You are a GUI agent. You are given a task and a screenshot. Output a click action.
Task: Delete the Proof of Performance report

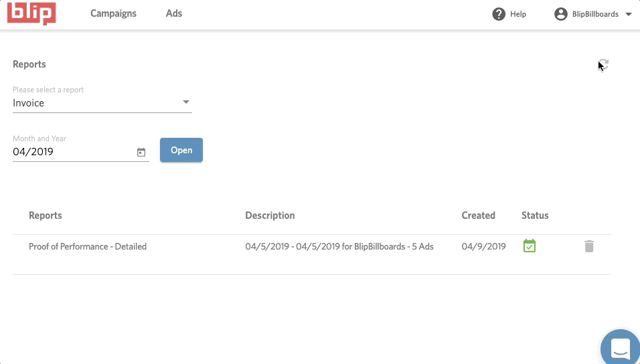pyautogui.click(x=589, y=246)
